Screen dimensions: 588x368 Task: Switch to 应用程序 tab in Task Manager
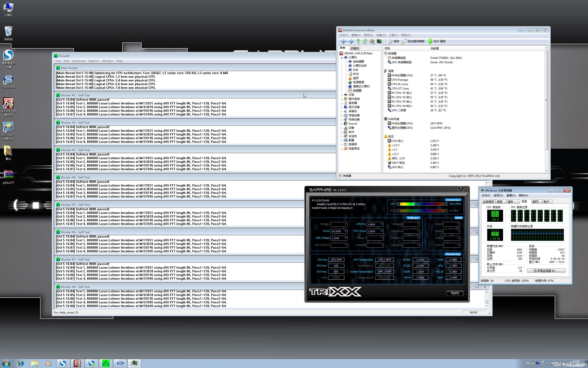(x=488, y=202)
